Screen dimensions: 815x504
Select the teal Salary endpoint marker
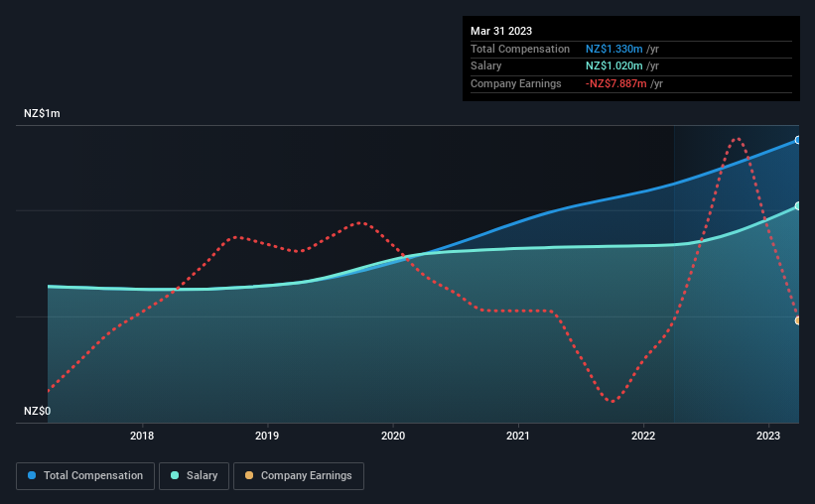point(798,206)
